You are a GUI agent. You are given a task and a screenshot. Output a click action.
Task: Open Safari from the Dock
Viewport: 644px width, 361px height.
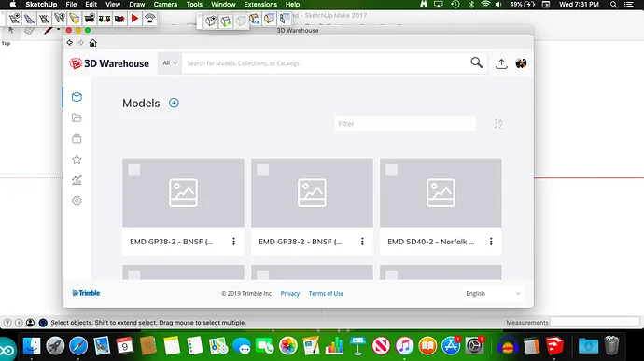point(78,346)
